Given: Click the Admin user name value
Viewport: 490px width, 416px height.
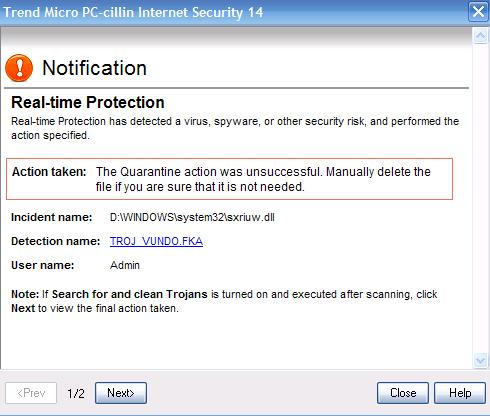Looking at the screenshot, I should click(125, 265).
